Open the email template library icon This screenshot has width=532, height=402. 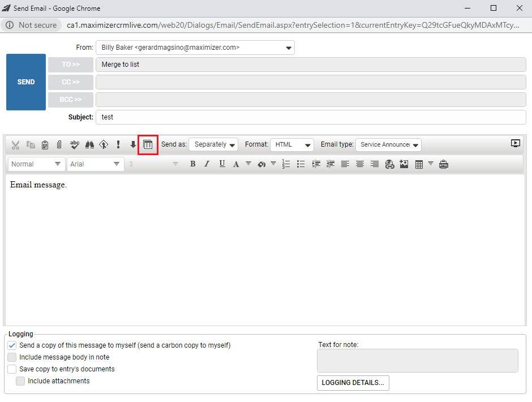click(148, 144)
